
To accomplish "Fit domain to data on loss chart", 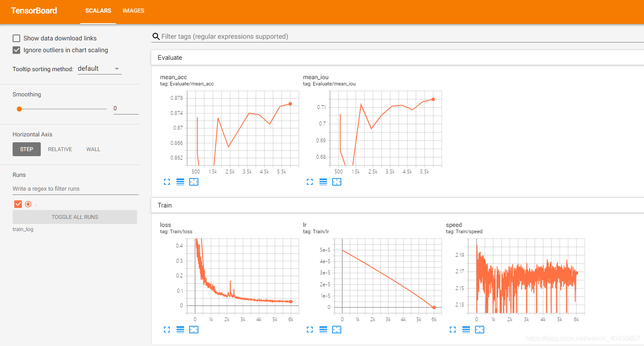I will (194, 330).
